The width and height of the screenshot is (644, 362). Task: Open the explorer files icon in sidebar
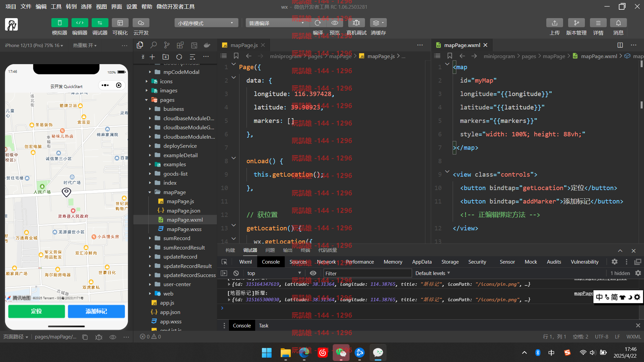140,45
